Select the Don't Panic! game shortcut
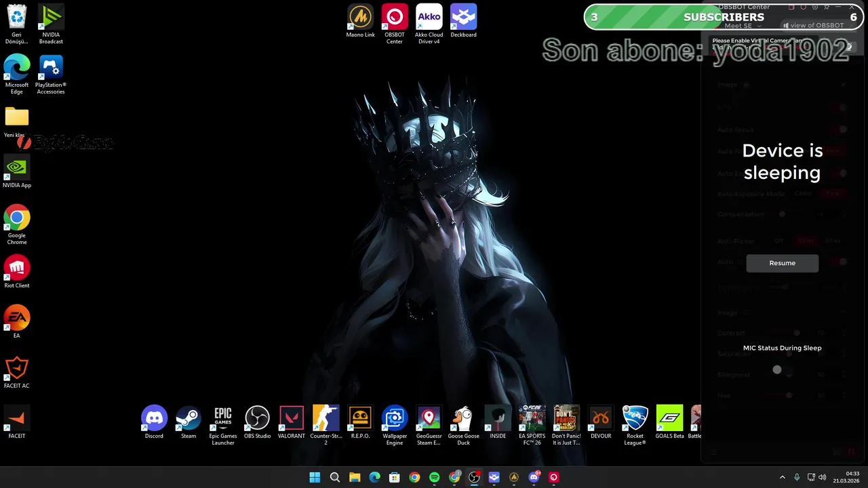The height and width of the screenshot is (488, 868). (567, 426)
